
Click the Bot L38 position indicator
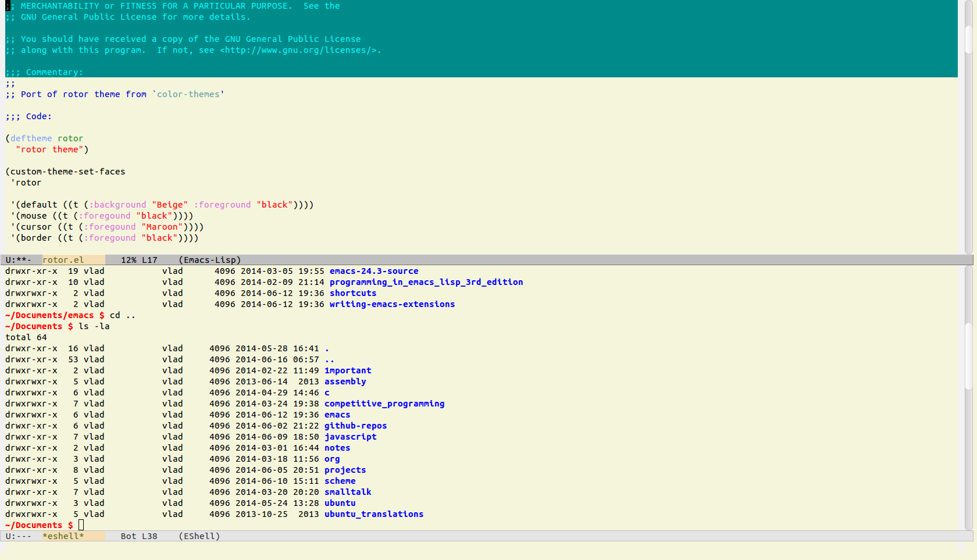139,536
